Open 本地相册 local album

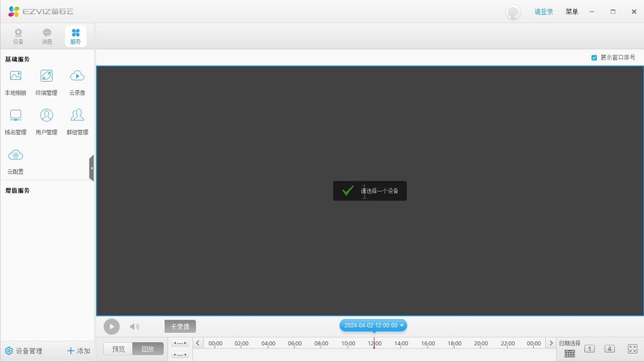[16, 82]
